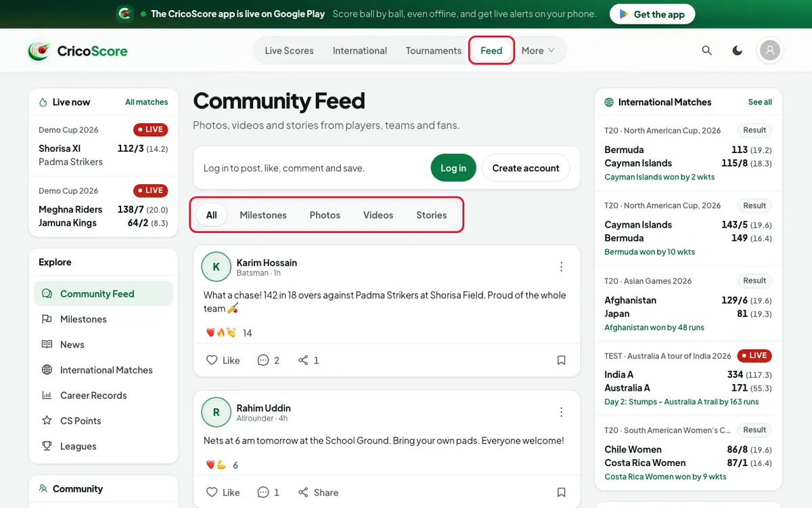Filter feed by Stories

432,215
